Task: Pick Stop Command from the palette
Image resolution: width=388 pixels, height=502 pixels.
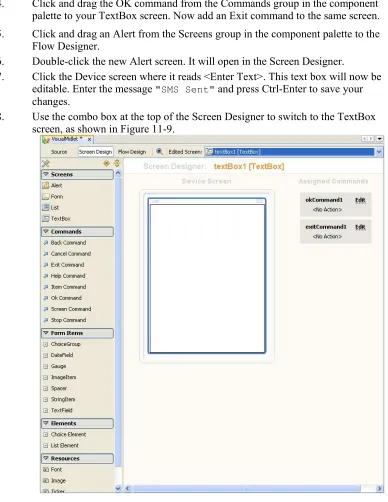Action: pos(65,320)
